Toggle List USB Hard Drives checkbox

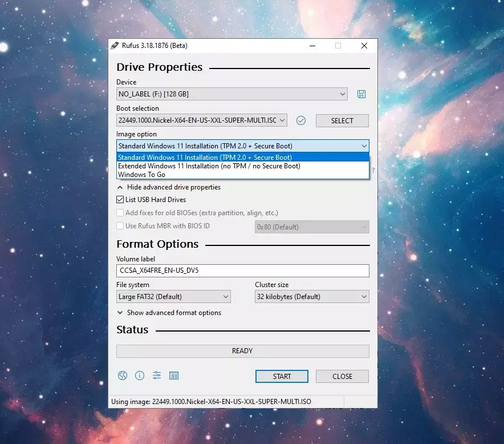(x=120, y=200)
